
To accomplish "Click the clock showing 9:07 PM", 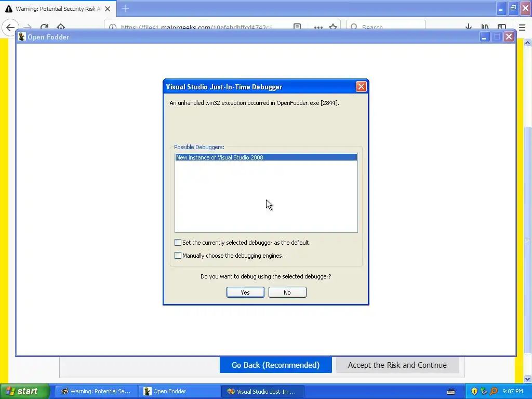I will (x=513, y=391).
